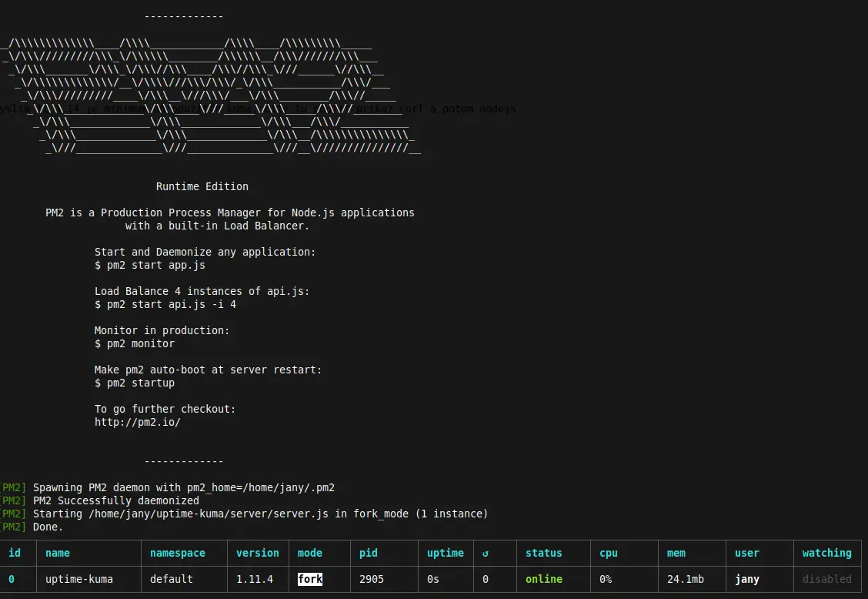Viewport: 868px width, 599px height.
Task: Click the id cell showing "0"
Action: click(x=11, y=579)
